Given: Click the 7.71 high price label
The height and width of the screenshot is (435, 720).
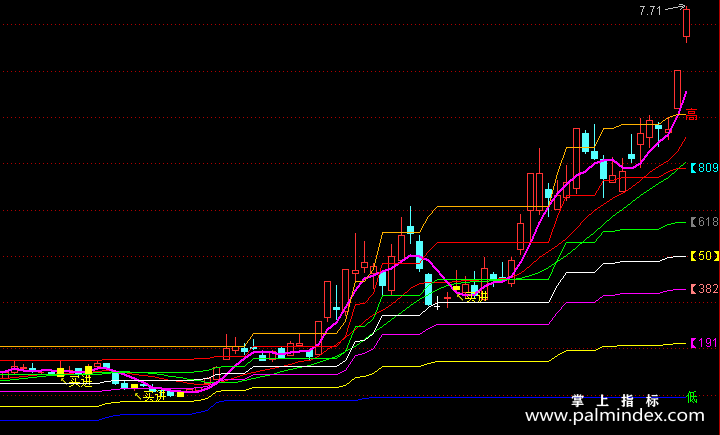Looking at the screenshot, I should click(650, 11).
